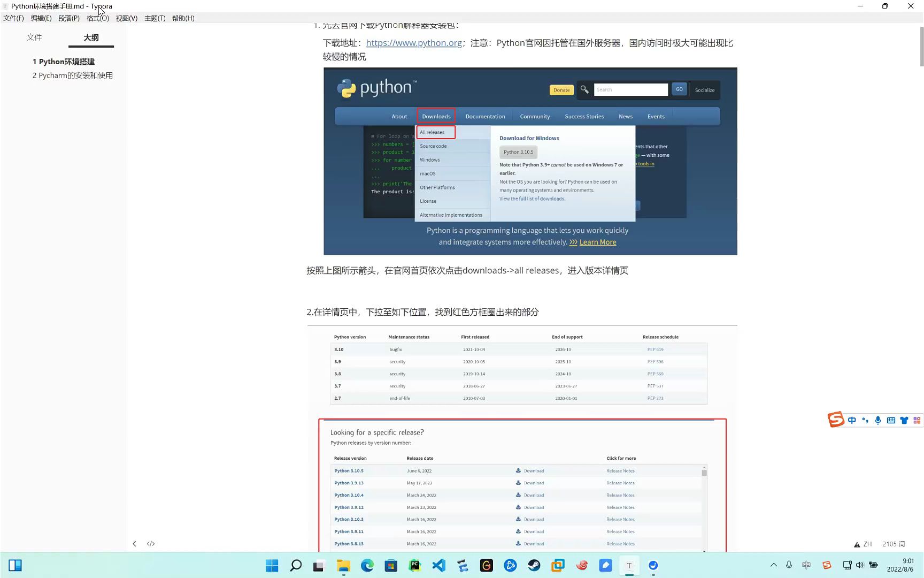
Task: Open Microsoft Store from the taskbar
Action: tap(391, 565)
